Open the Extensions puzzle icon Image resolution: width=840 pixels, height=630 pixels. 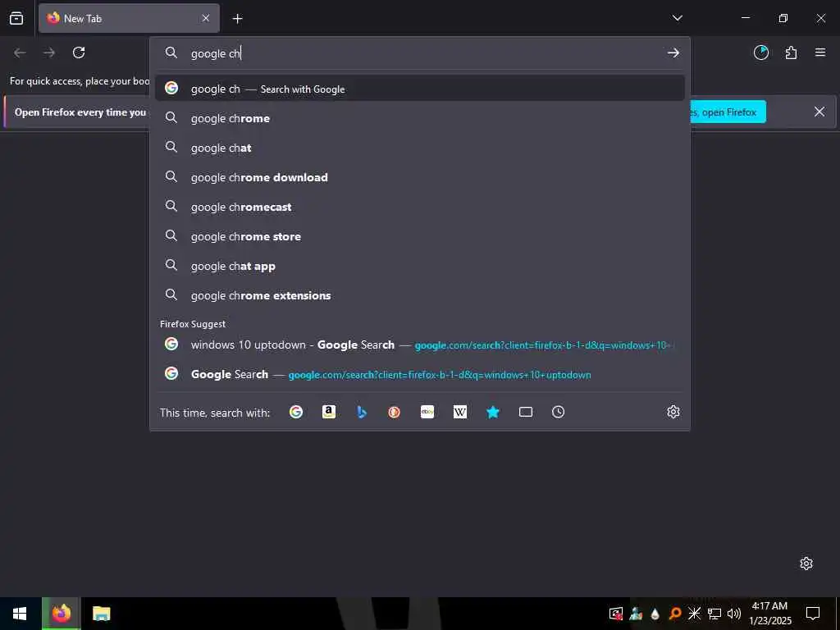click(x=791, y=52)
